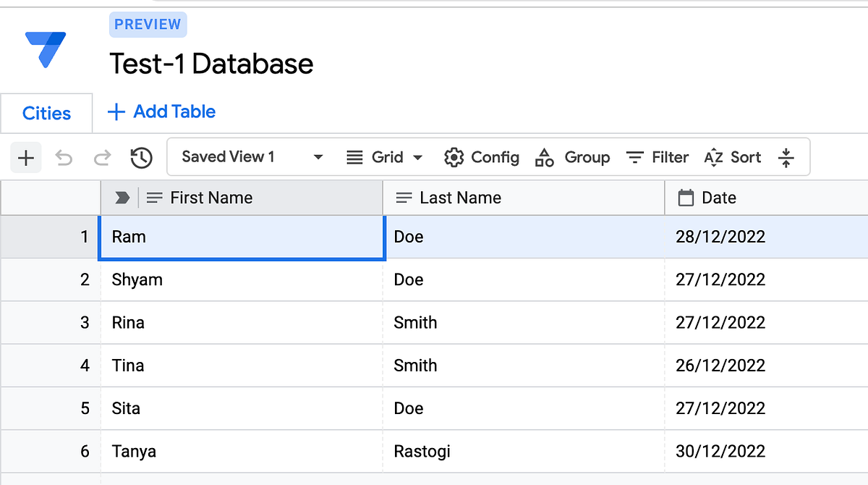868x485 pixels.
Task: Click the Last Name column header
Action: pos(460,198)
